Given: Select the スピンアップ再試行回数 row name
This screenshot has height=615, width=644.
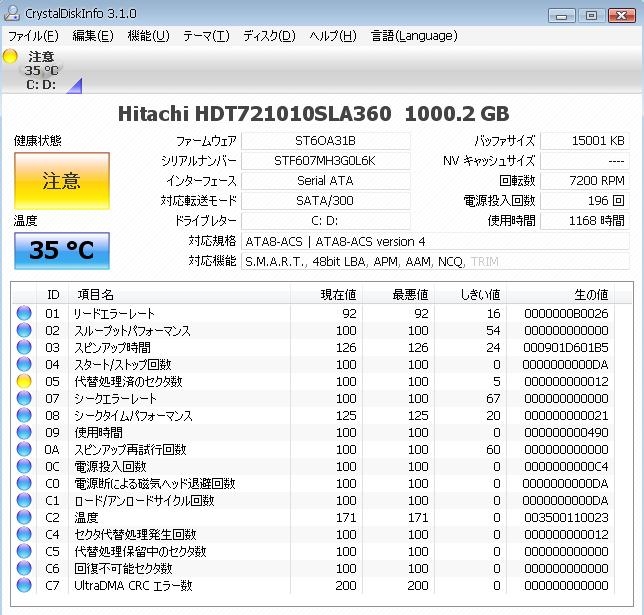Looking at the screenshot, I should (130, 449).
